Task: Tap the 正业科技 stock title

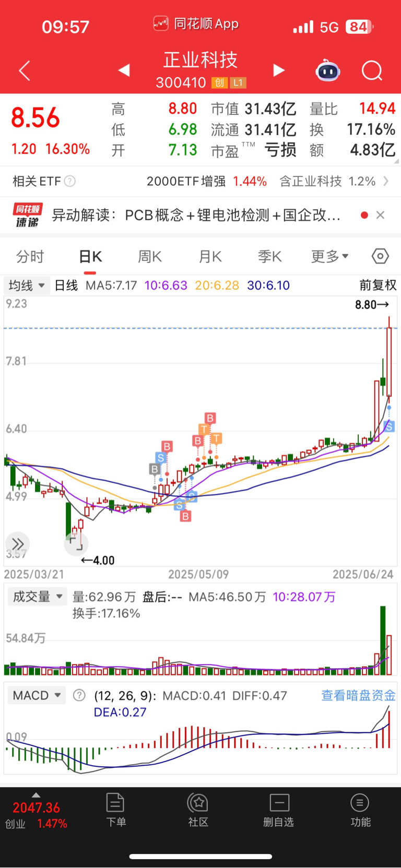Action: [x=200, y=60]
